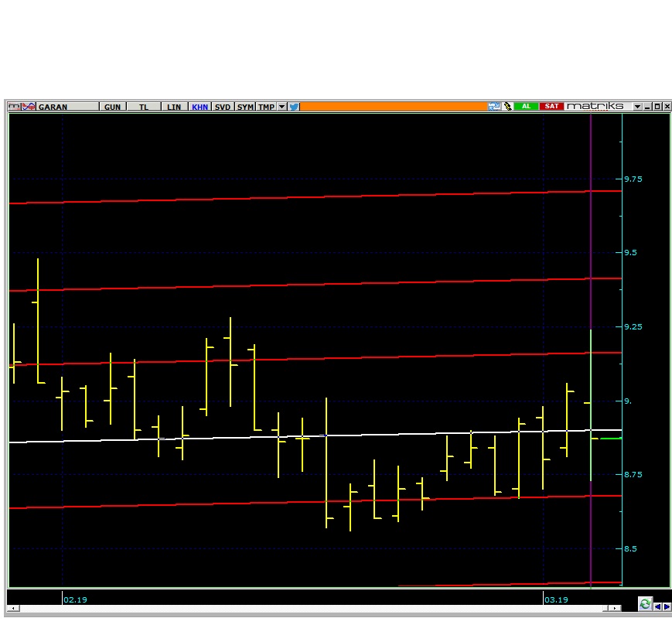Select the white trend line
The height and width of the screenshot is (642, 672).
point(316,435)
